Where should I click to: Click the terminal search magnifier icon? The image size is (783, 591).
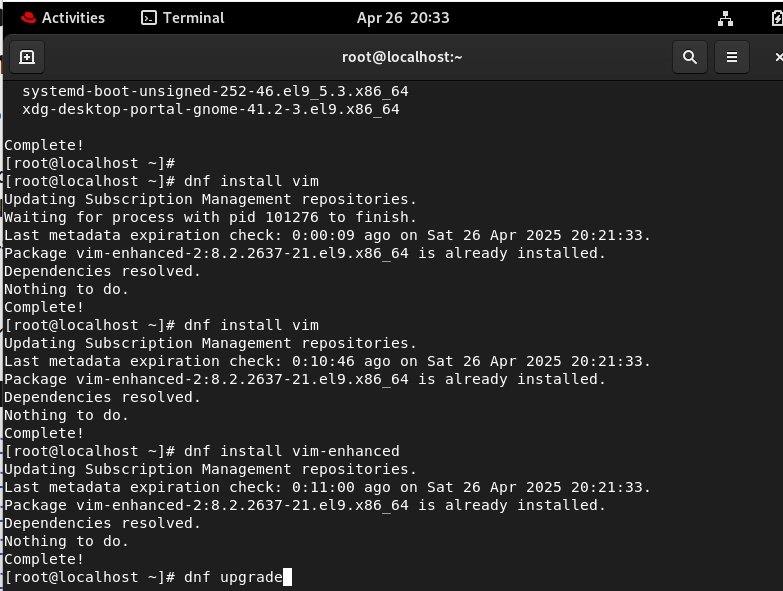(x=690, y=57)
